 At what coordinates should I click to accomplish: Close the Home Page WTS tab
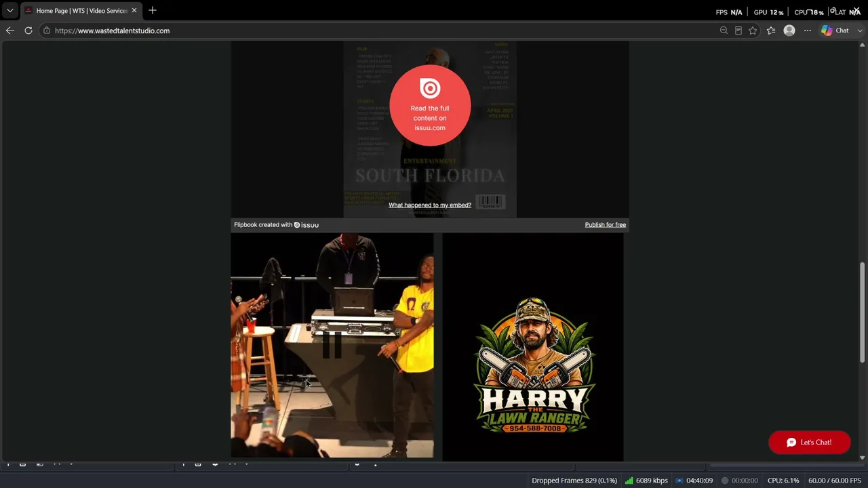tap(134, 11)
